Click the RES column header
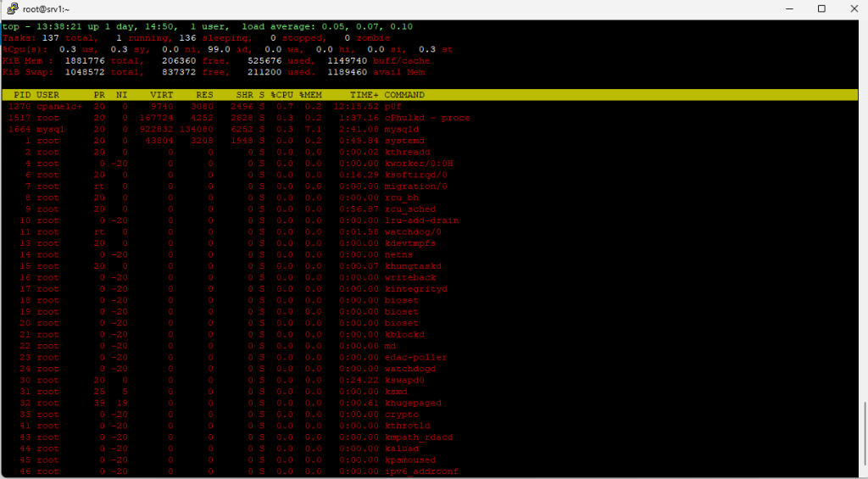This screenshot has height=479, width=868. point(204,95)
